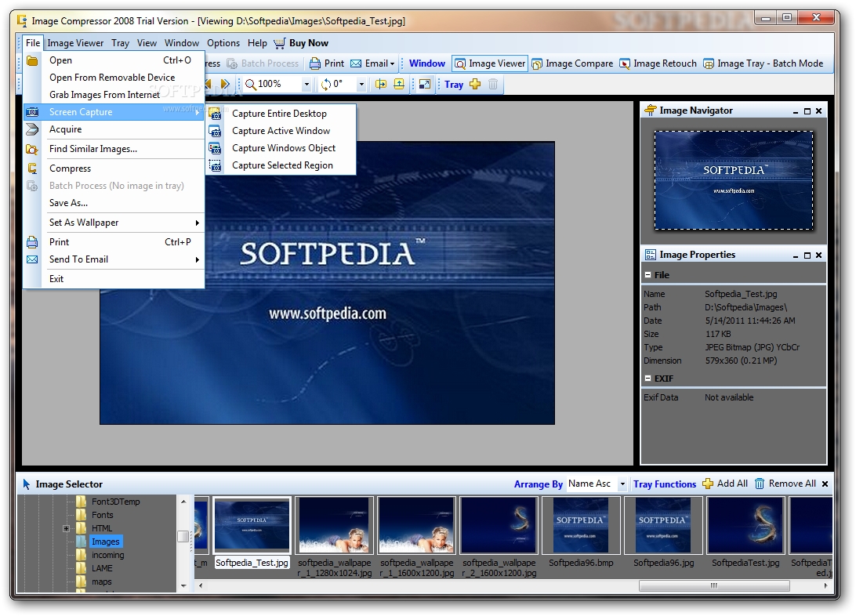The width and height of the screenshot is (856, 616).
Task: Select Compress in File menu
Action: 114,168
